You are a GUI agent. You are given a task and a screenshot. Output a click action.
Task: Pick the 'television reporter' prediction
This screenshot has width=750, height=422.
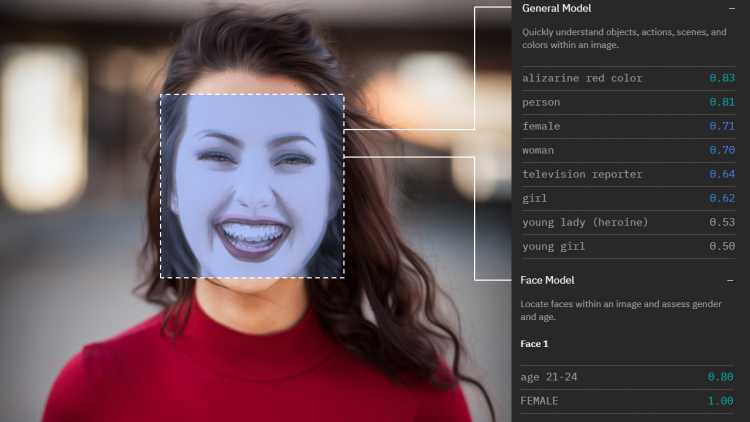coord(582,174)
